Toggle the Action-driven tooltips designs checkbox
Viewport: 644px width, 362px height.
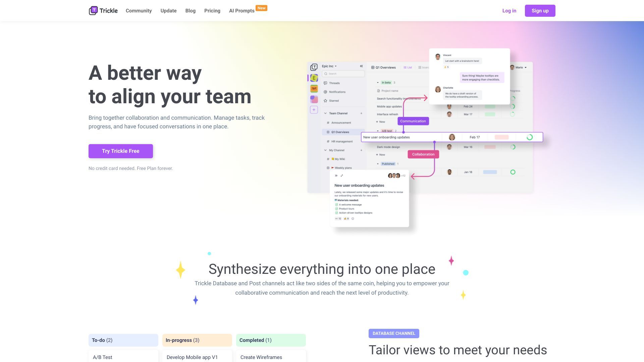click(x=336, y=213)
